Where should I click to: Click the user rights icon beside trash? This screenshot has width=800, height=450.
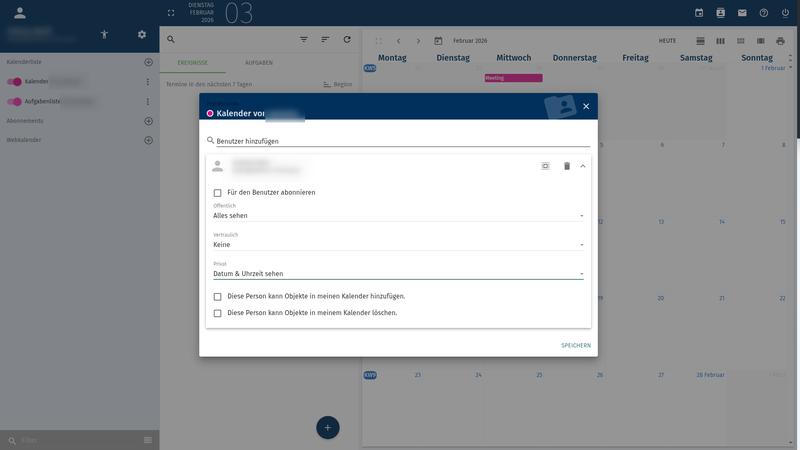click(545, 166)
